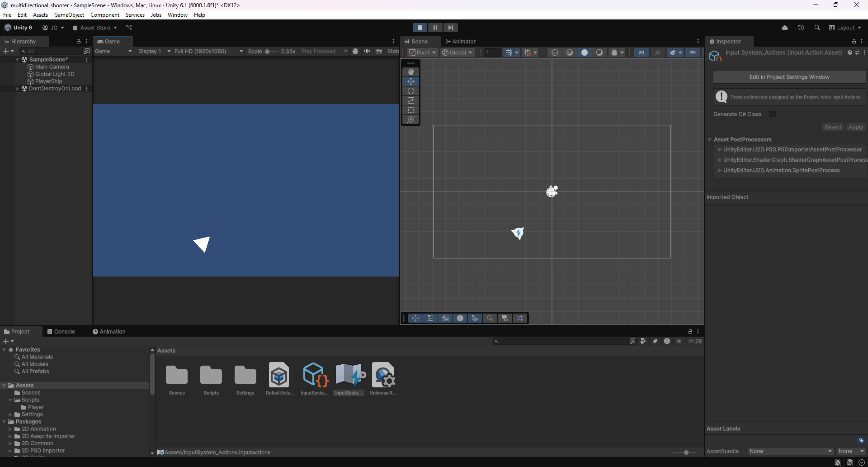Select the Rect tool in Scene toolbar
868x467 pixels.
pyautogui.click(x=410, y=110)
